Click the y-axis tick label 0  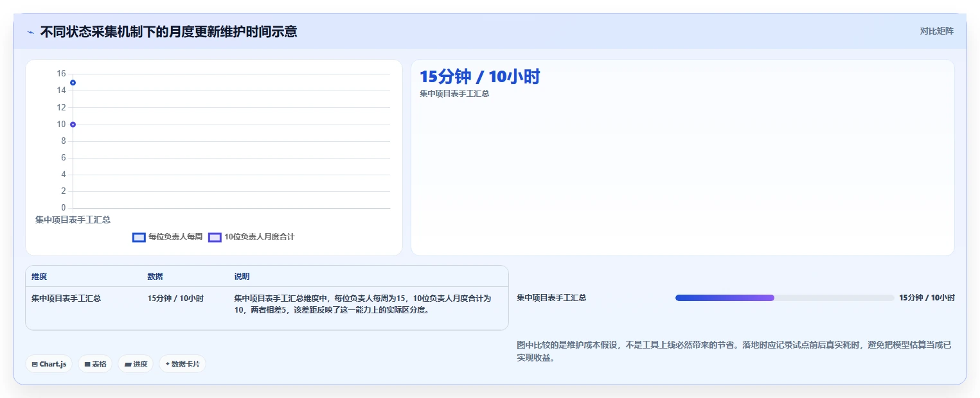(x=64, y=208)
